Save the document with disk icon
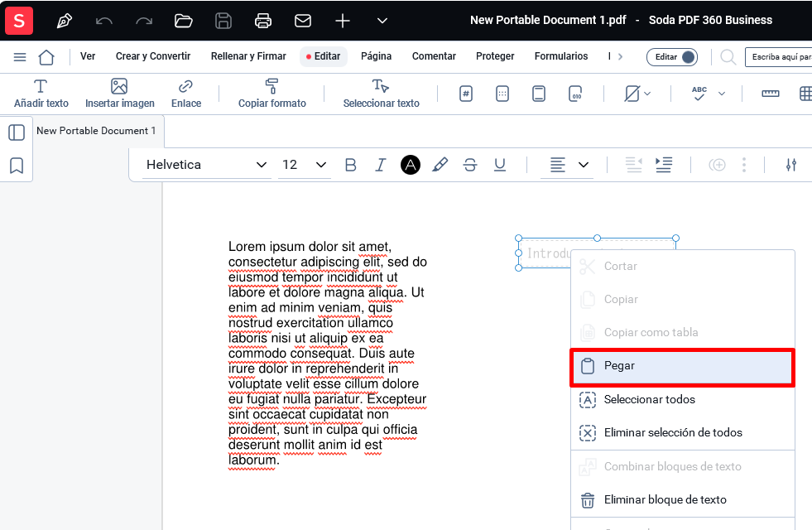Viewport: 812px width, 530px height. (x=223, y=21)
